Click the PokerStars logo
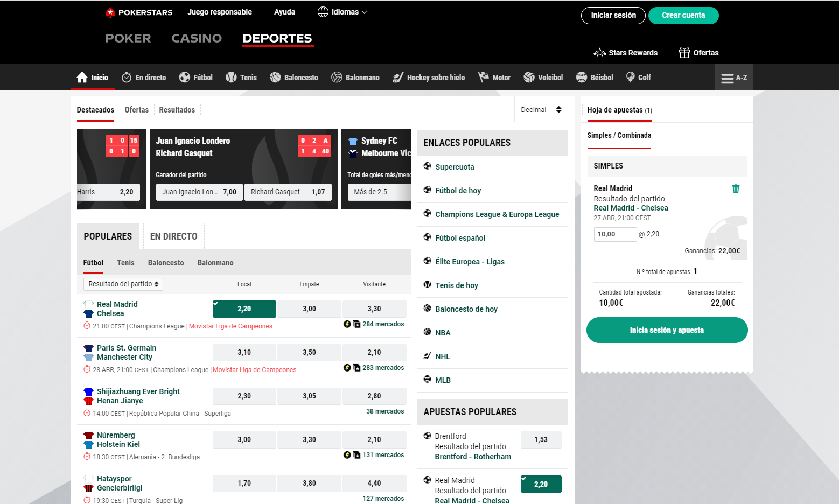 (139, 12)
